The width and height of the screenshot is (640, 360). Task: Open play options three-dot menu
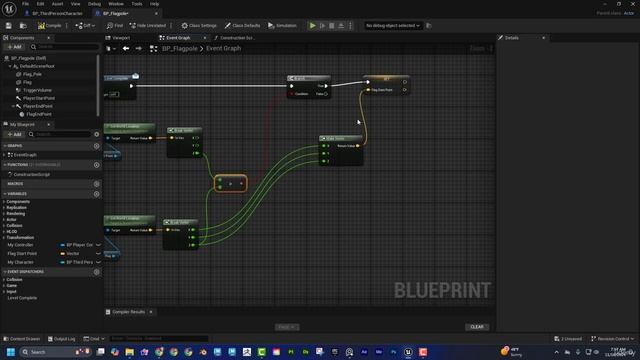click(350, 26)
